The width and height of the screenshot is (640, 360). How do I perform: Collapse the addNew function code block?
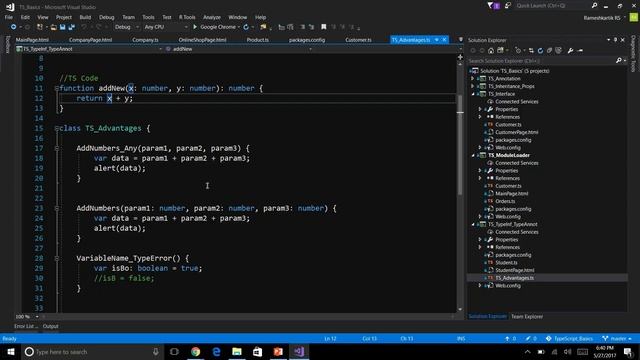click(x=56, y=88)
